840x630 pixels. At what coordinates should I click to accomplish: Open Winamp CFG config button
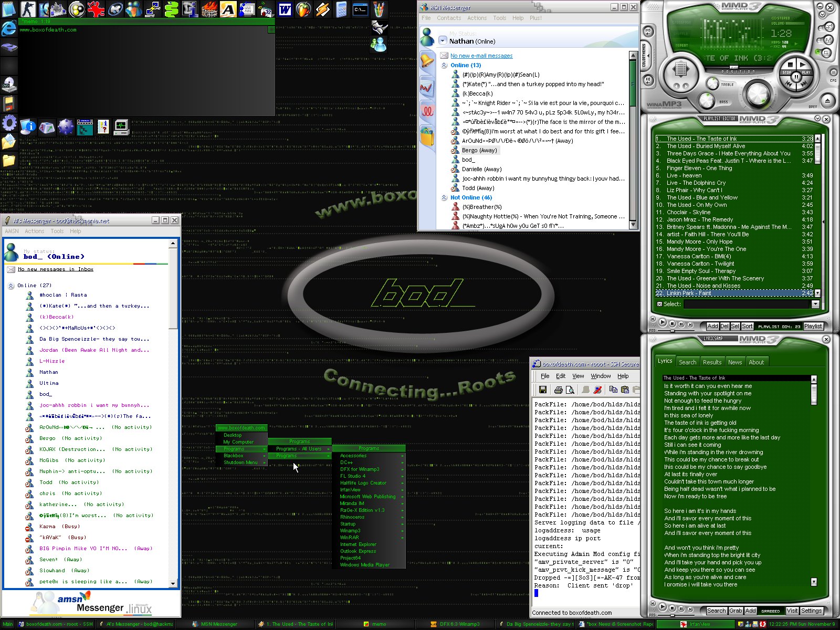(834, 72)
